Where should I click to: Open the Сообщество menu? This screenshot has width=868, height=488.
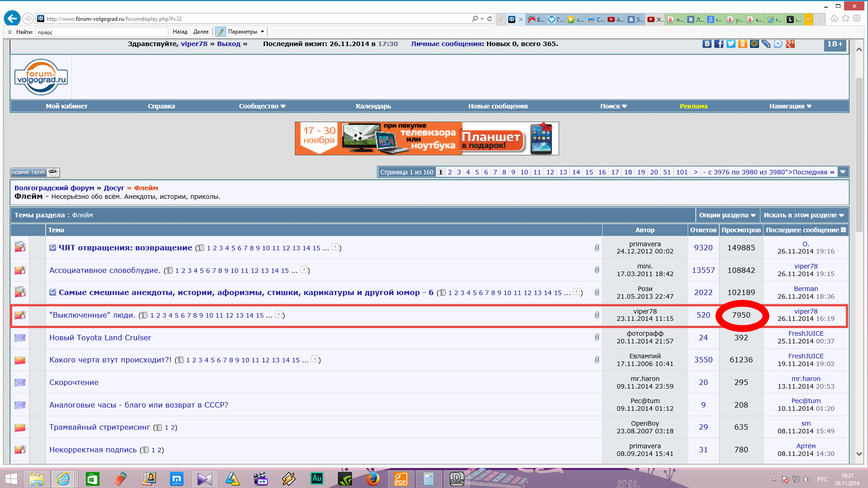pos(262,106)
